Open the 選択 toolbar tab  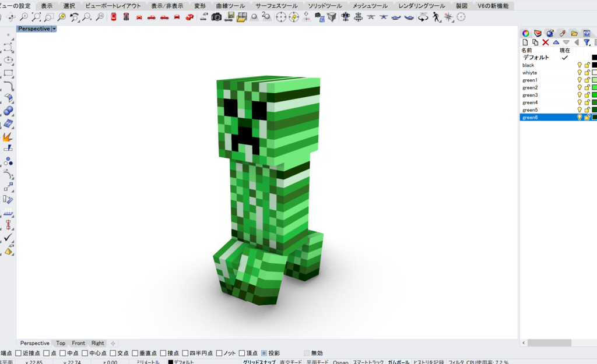click(x=69, y=6)
